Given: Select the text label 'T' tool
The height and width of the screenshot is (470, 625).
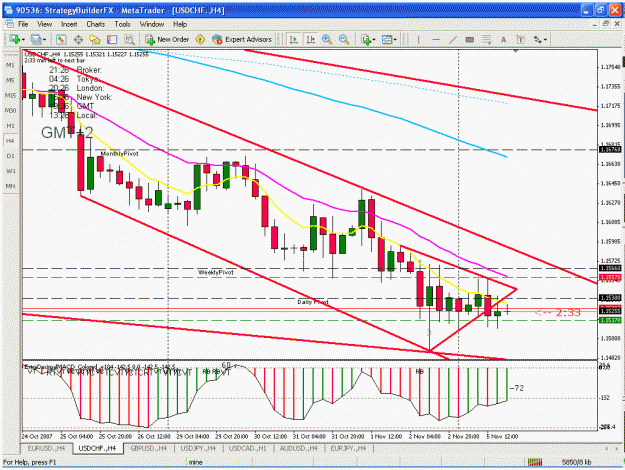Looking at the screenshot, I should (x=520, y=39).
